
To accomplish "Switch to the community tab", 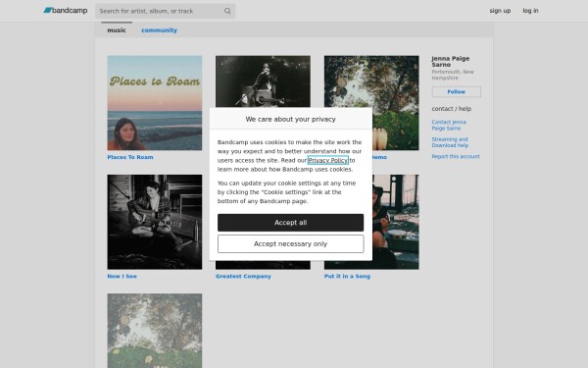I will point(159,30).
